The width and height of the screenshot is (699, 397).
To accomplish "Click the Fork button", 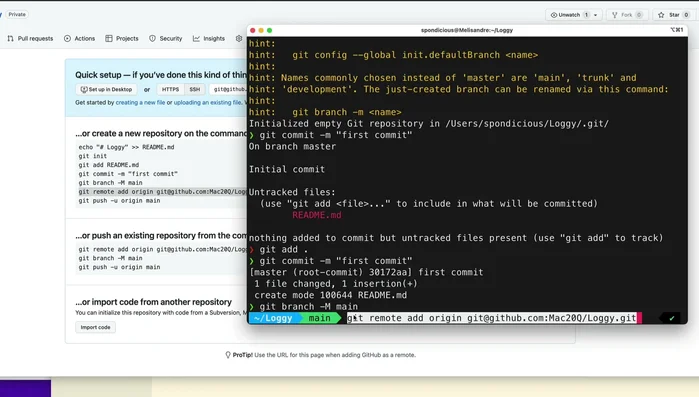I will click(626, 15).
